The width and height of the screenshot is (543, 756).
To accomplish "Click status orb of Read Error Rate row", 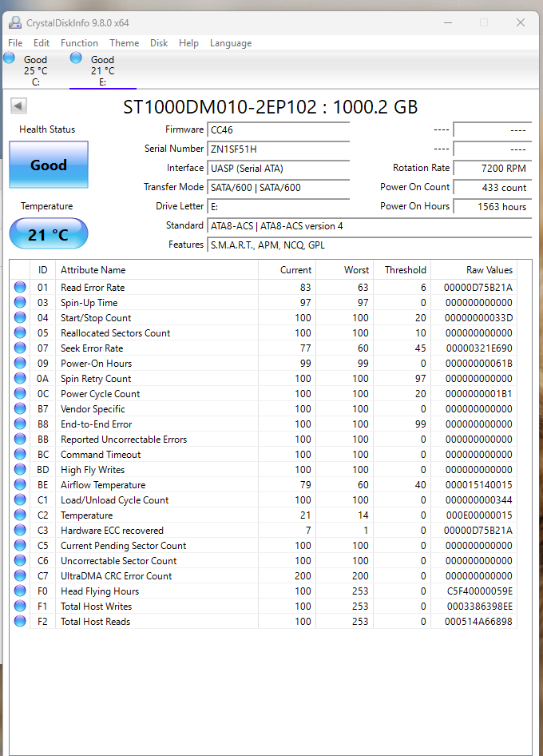I will pyautogui.click(x=20, y=288).
